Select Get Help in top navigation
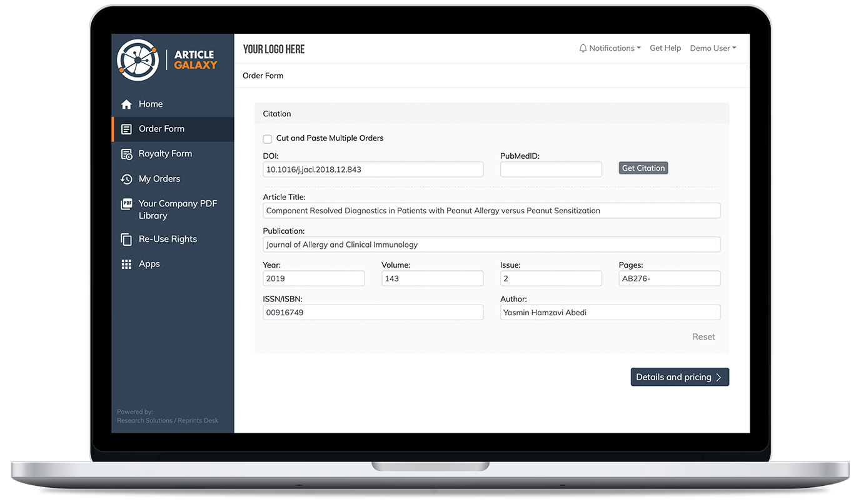This screenshot has height=504, width=861. click(665, 48)
